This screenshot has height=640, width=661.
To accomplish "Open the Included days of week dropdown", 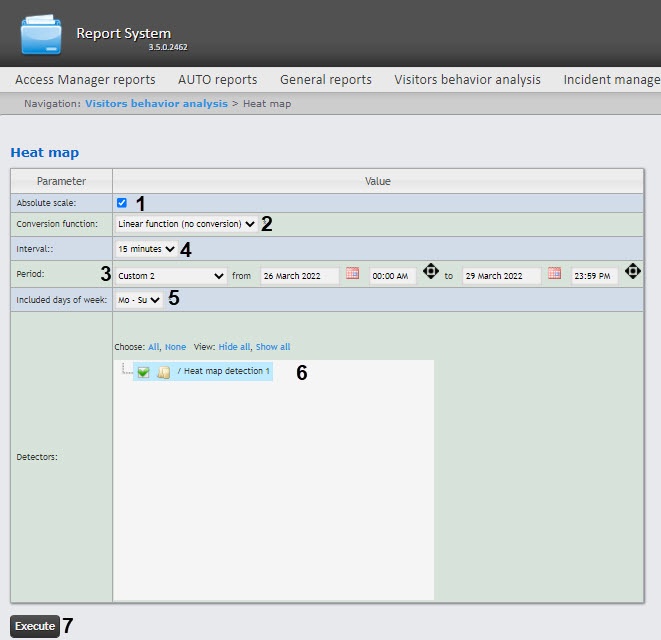I will click(x=137, y=298).
